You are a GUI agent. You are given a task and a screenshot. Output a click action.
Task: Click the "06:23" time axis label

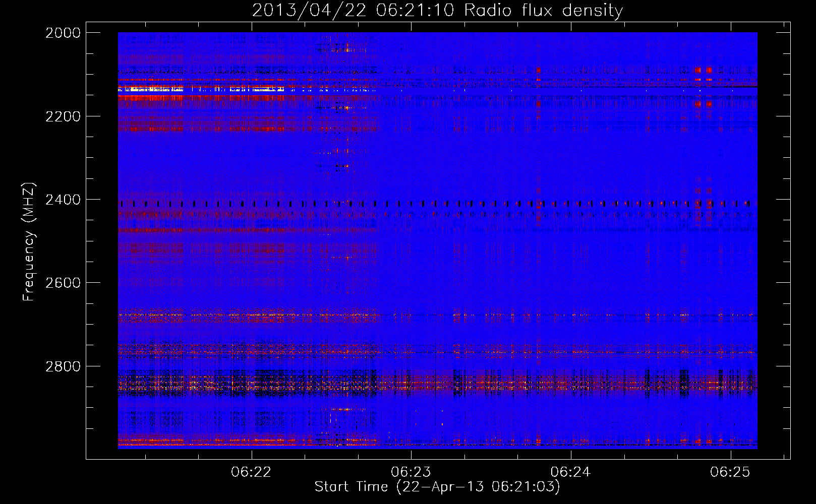411,472
